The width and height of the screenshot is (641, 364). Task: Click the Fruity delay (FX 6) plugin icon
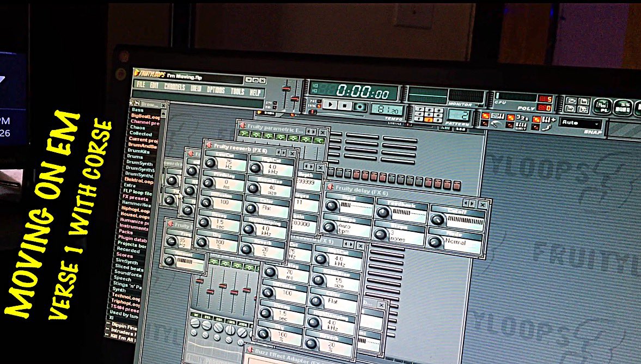coord(331,187)
